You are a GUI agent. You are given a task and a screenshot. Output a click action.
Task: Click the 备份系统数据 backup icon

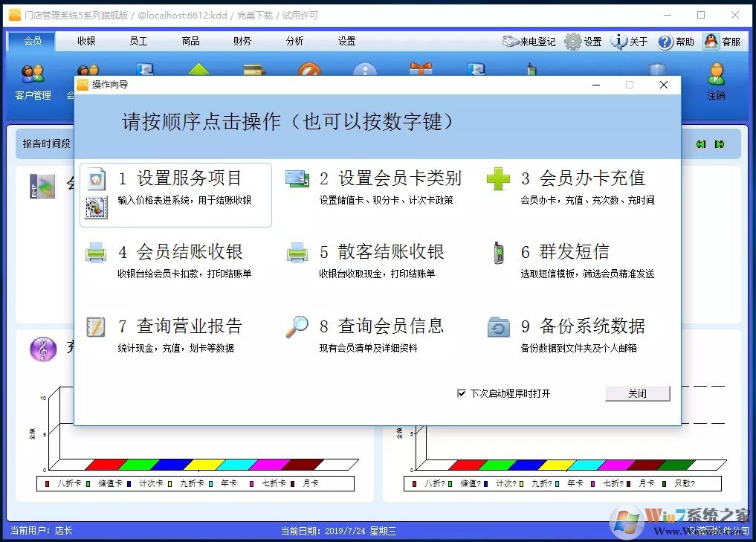pyautogui.click(x=497, y=326)
